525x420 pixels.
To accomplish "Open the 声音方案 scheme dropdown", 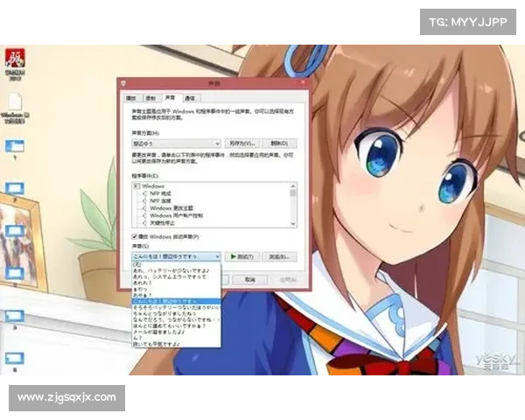I will [x=176, y=143].
